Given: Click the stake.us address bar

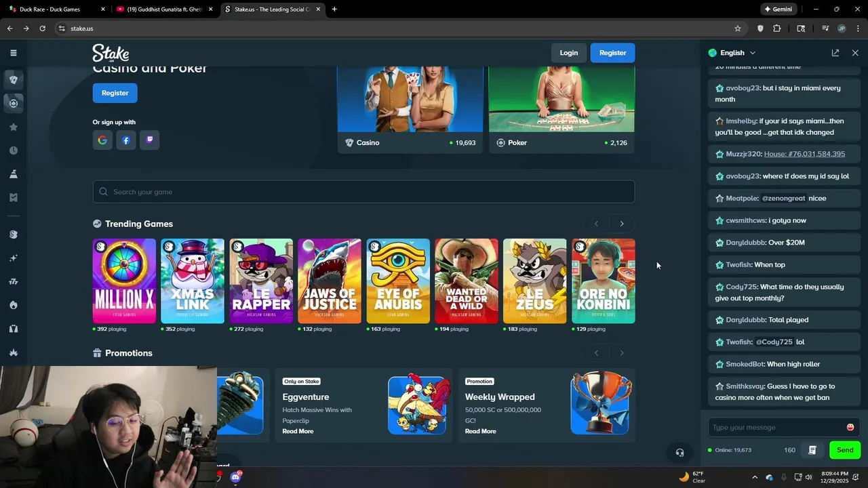Looking at the screenshot, I should [x=393, y=28].
